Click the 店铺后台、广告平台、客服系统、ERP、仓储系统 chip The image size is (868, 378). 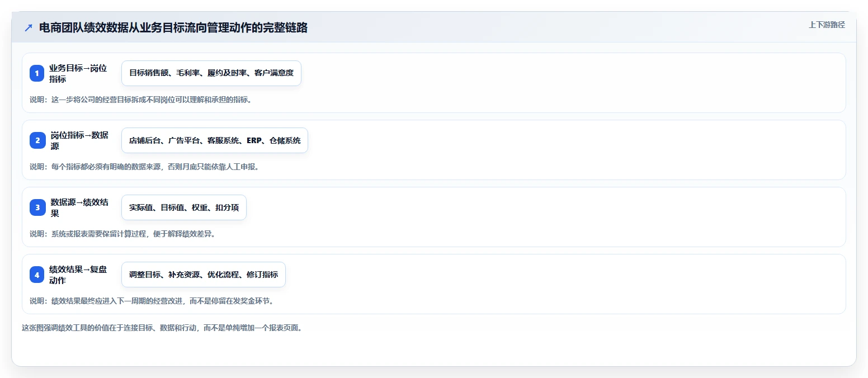pos(215,140)
